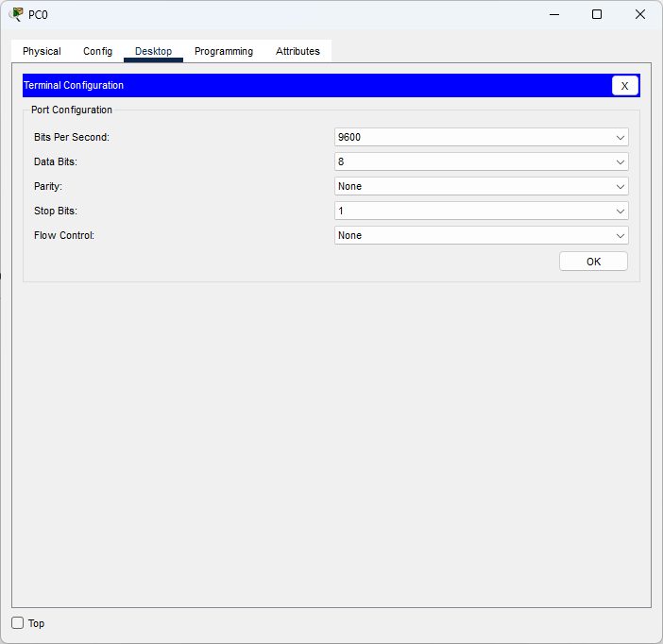Open the Config tab
This screenshot has width=663, height=644.
(97, 51)
